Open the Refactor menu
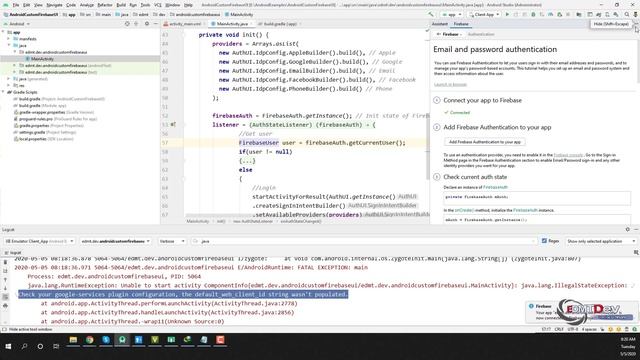The image size is (640, 360). [x=104, y=5]
